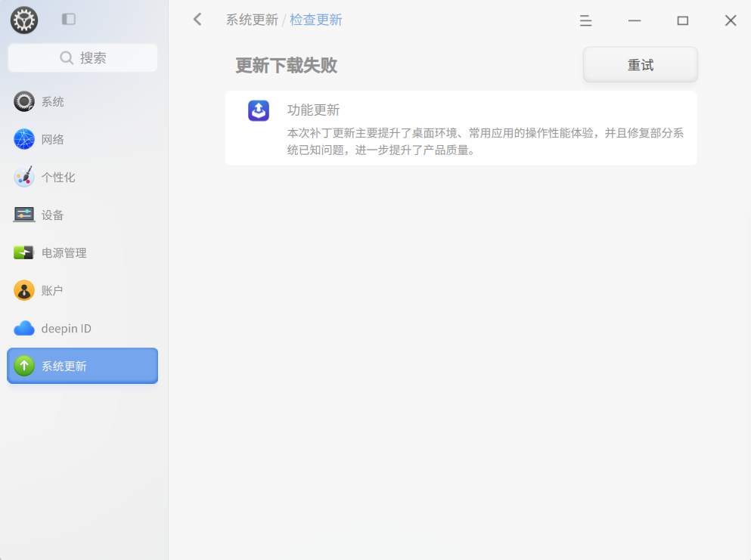Click the 检查更新 breadcrumb
The height and width of the screenshot is (560, 751).
[315, 20]
